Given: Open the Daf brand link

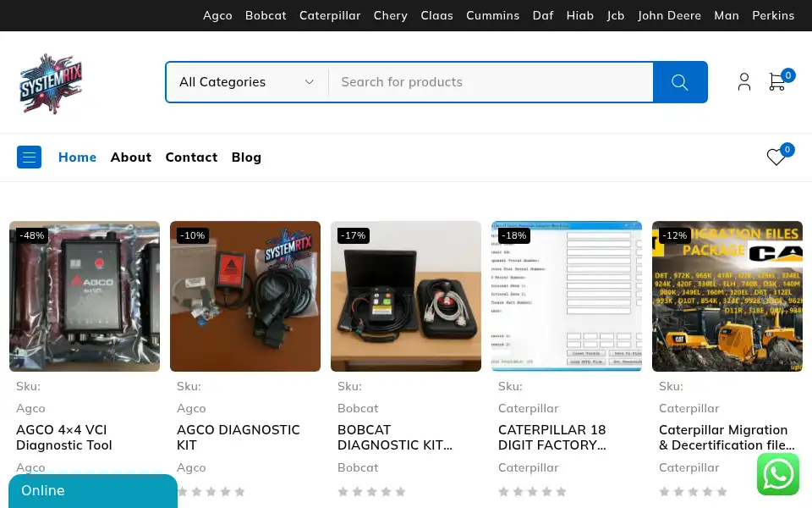Looking at the screenshot, I should click(543, 15).
